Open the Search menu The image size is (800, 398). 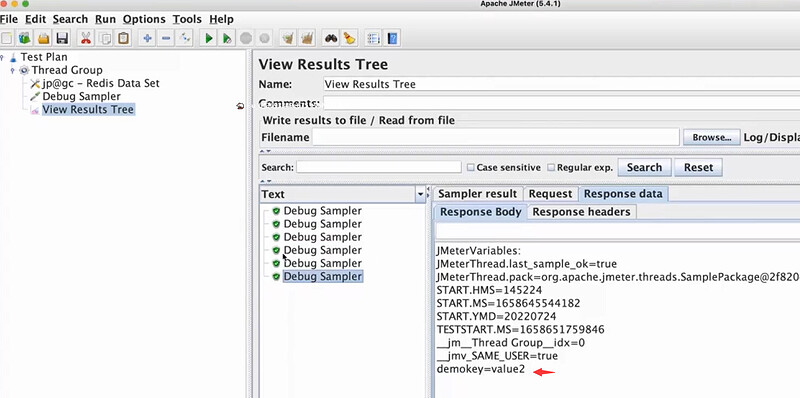click(x=70, y=19)
